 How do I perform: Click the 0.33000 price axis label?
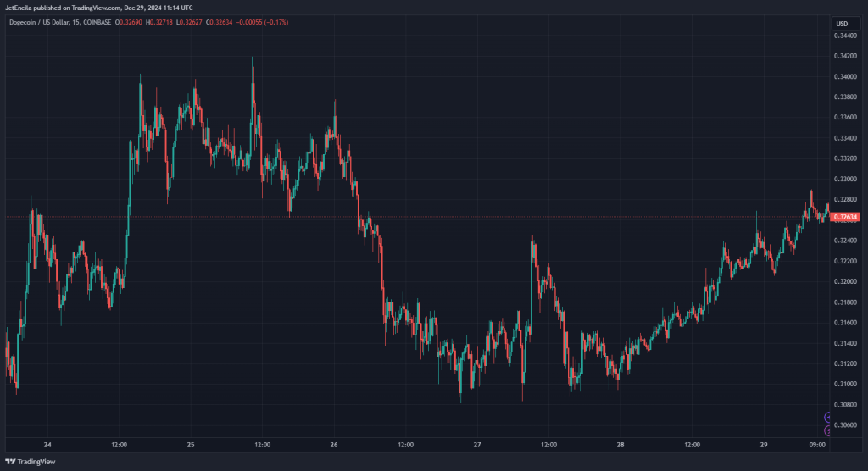click(x=845, y=180)
